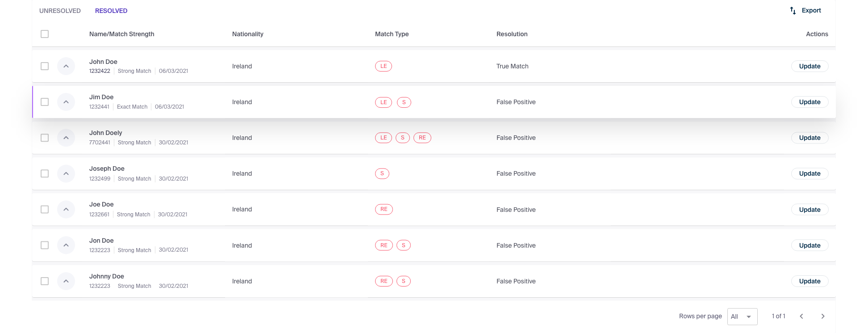Select the RESOLVED tab

pos(111,11)
